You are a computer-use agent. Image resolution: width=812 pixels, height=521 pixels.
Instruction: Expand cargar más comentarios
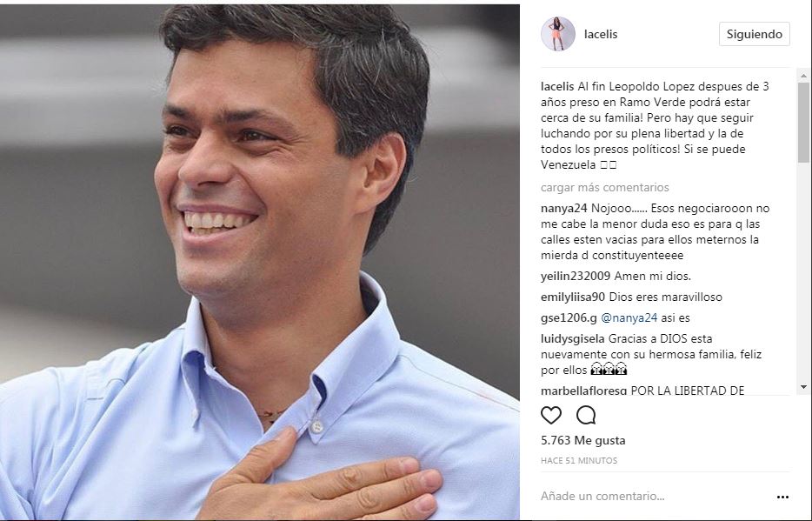(605, 188)
